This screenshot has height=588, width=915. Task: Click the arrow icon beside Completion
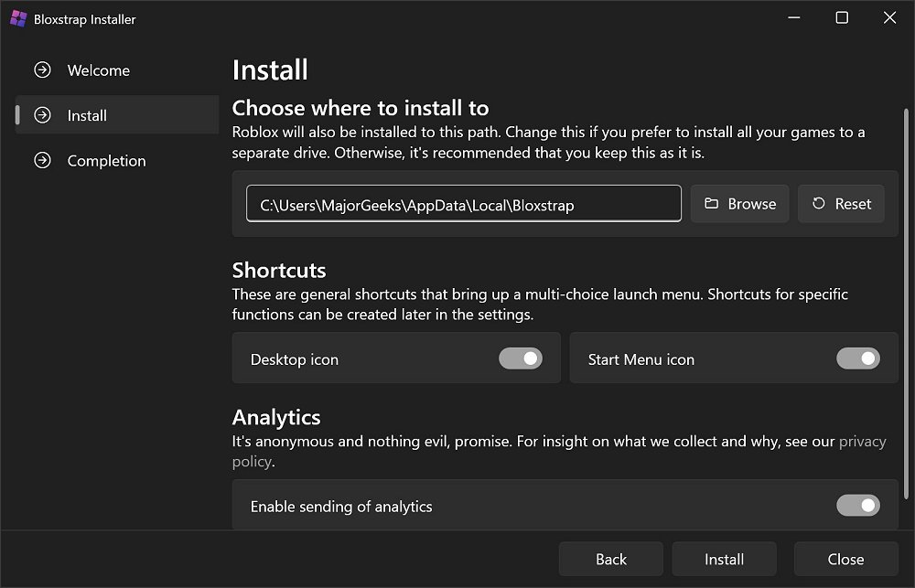(42, 161)
